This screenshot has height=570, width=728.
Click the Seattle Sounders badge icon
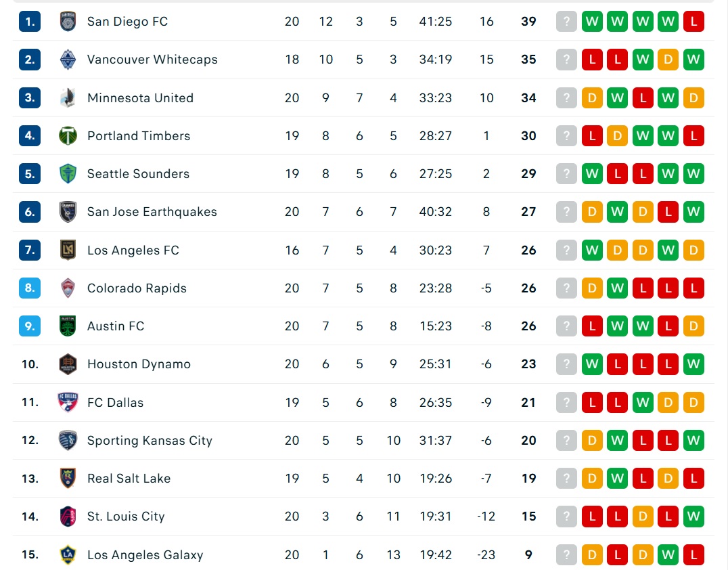68,174
